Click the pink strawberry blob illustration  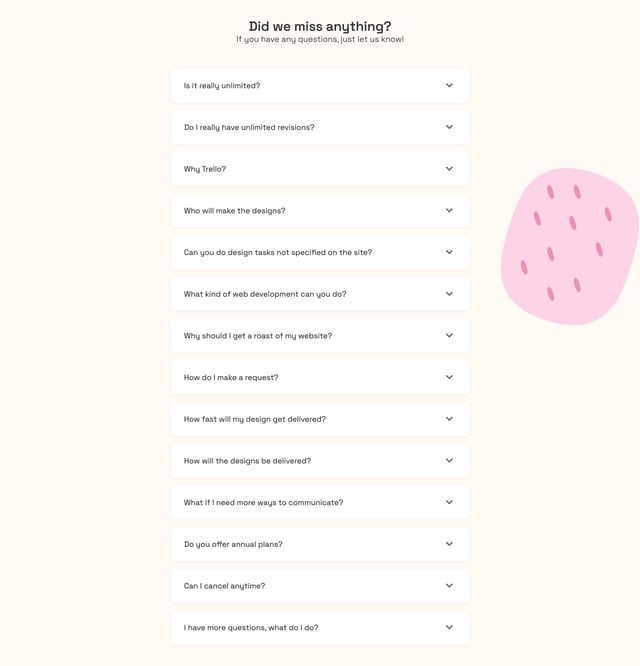click(x=568, y=247)
